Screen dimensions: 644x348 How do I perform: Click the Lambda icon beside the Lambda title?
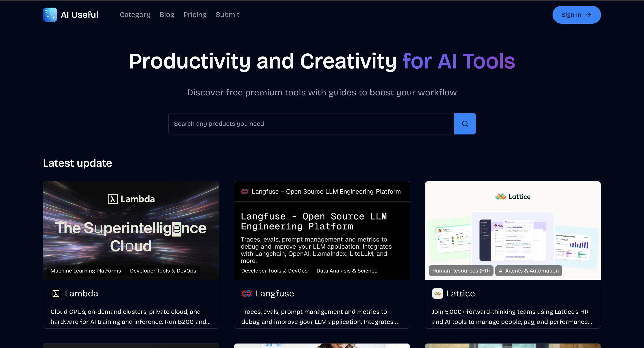click(56, 293)
